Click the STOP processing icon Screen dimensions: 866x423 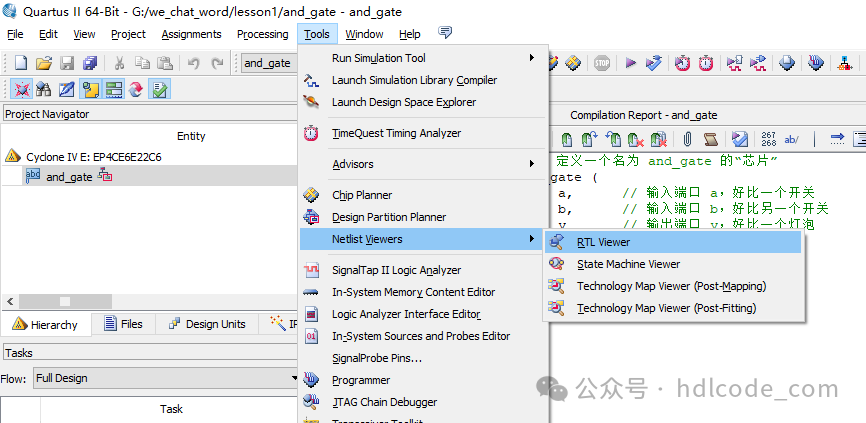point(601,63)
